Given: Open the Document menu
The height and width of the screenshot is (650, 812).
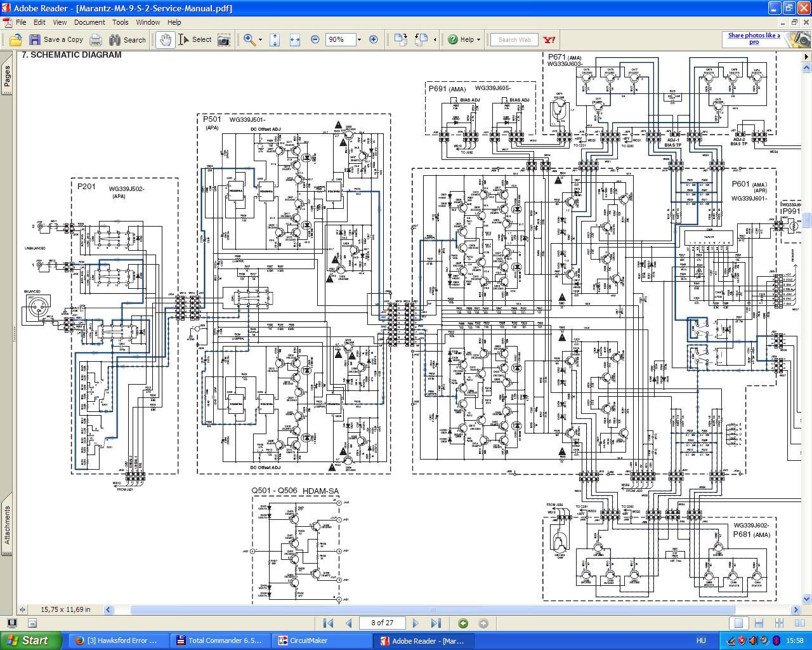Looking at the screenshot, I should click(89, 22).
